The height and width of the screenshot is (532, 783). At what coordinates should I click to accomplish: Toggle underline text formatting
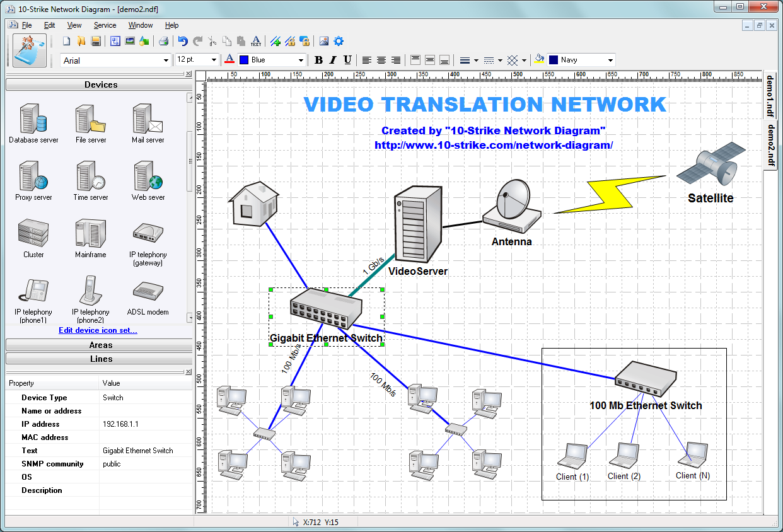(x=346, y=59)
